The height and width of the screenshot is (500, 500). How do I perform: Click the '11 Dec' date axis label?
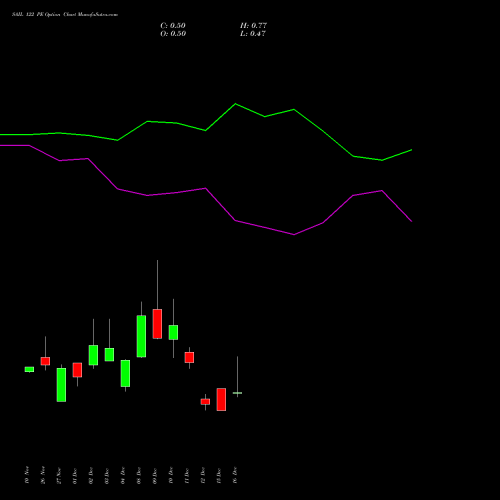[x=187, y=476]
